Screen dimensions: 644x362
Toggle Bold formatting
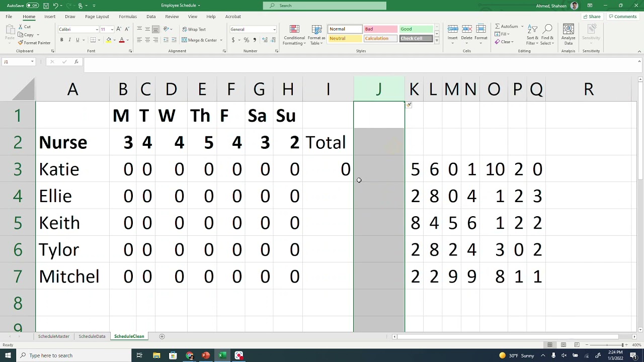[x=61, y=40]
